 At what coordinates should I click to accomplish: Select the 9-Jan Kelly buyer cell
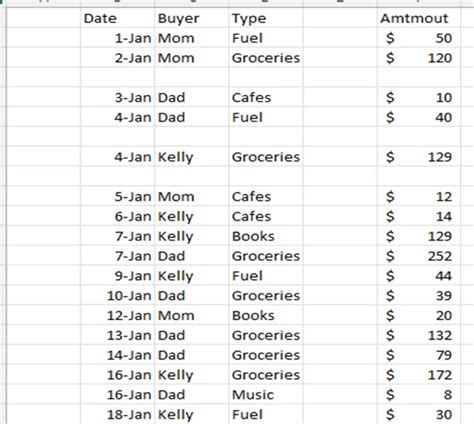pyautogui.click(x=192, y=276)
